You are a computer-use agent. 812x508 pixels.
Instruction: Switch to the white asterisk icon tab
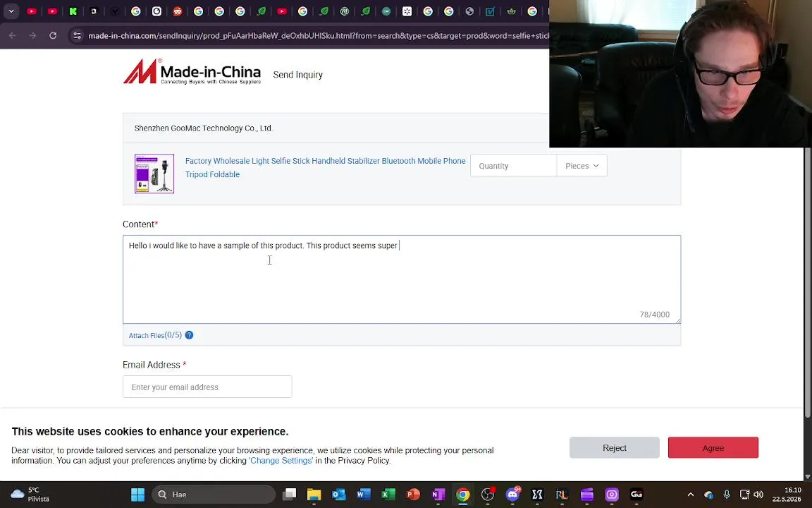pyautogui.click(x=407, y=11)
